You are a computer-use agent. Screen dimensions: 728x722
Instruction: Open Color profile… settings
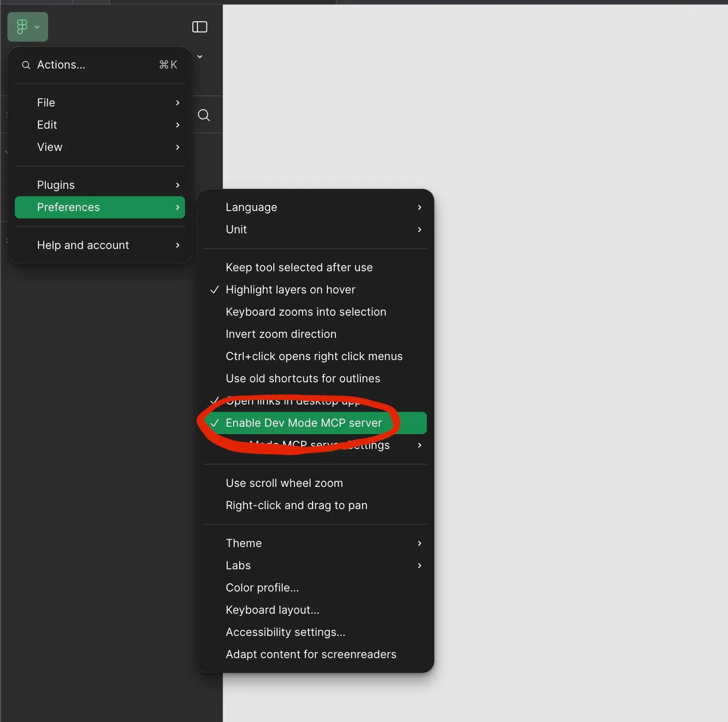315,588
